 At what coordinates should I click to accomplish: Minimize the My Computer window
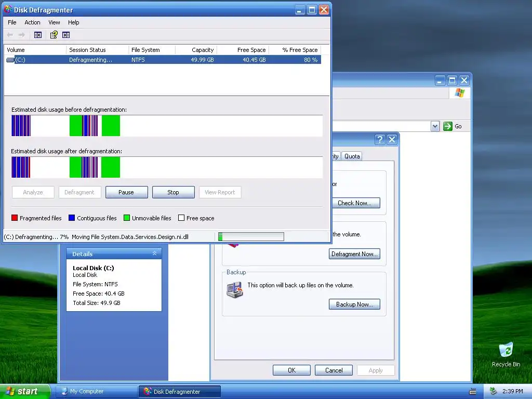pos(440,81)
